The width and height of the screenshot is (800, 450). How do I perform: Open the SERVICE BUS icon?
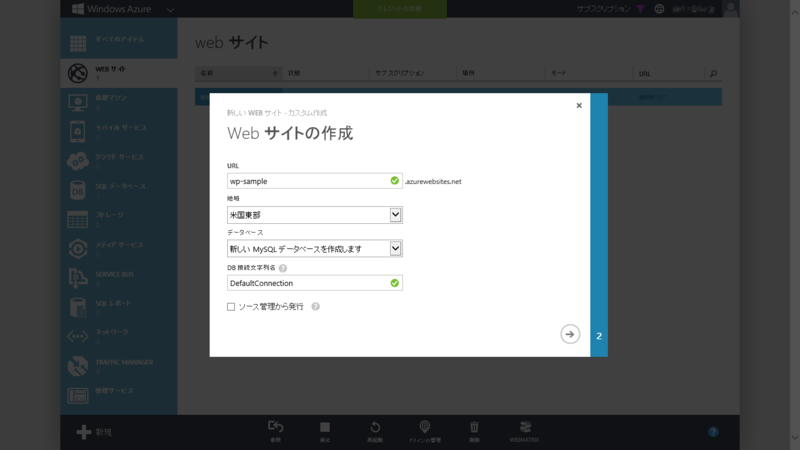click(78, 278)
